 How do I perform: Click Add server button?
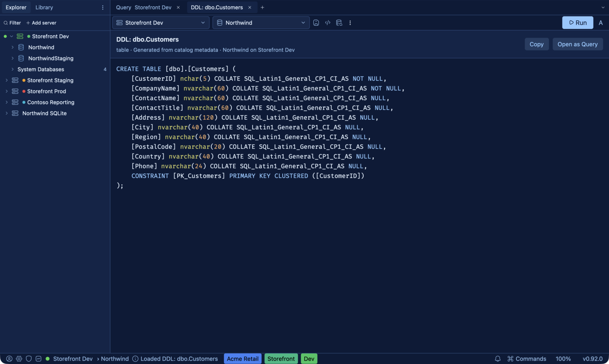click(x=41, y=23)
